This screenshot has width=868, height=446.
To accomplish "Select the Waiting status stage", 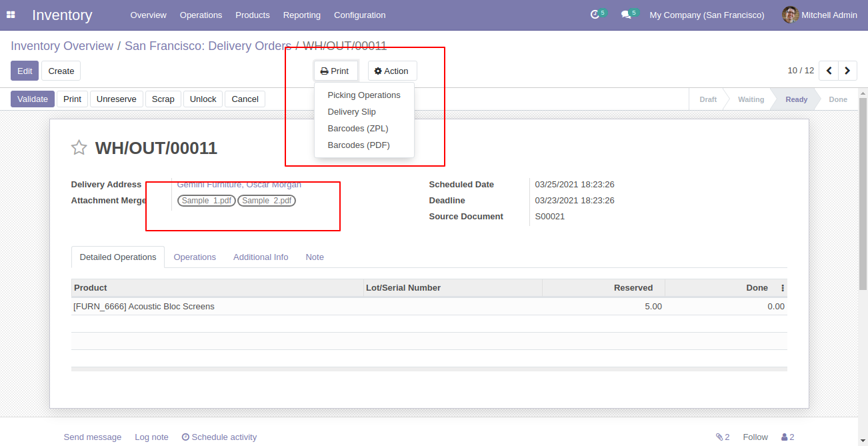I will [751, 99].
